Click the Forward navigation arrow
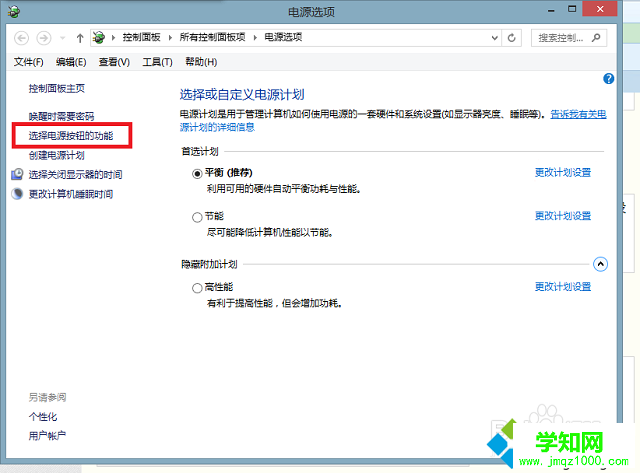 44,38
